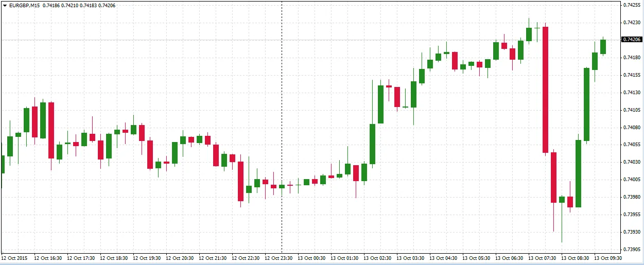
Task: Click the 0.74230 price axis label
Action: [x=631, y=23]
